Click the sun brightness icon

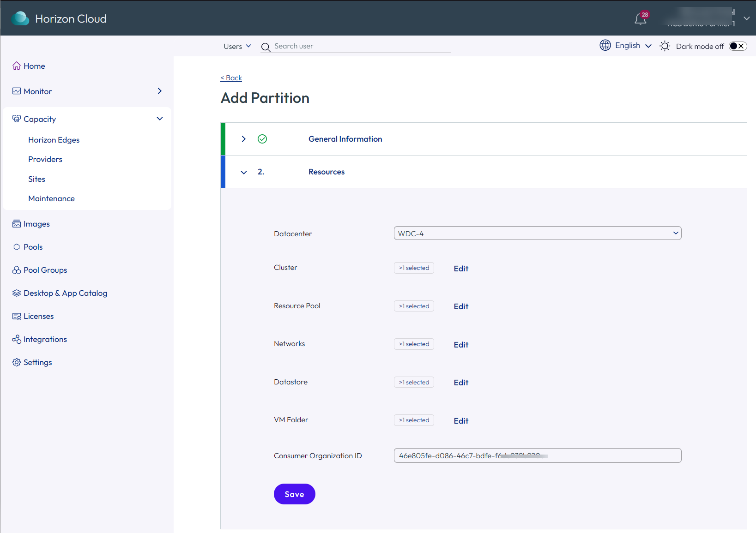pos(665,46)
